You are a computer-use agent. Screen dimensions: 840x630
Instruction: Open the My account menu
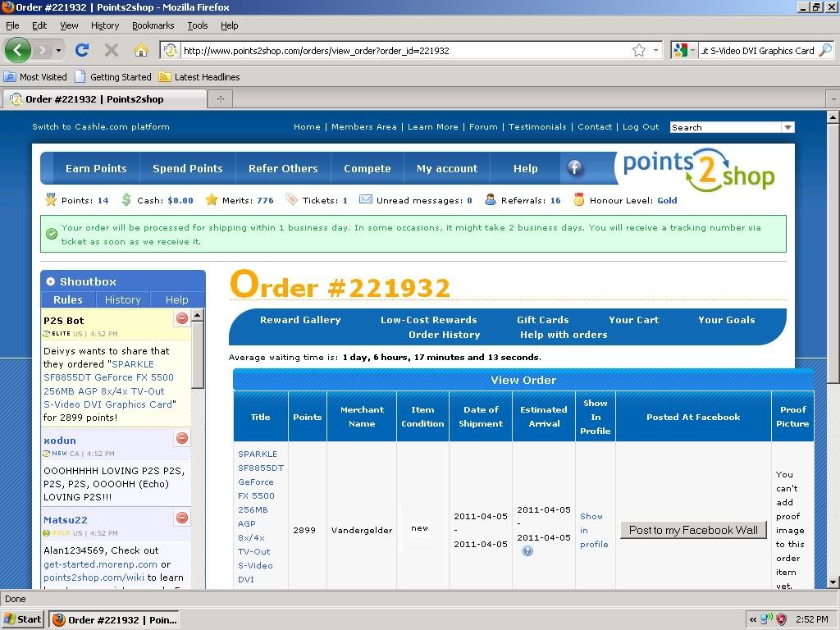447,168
